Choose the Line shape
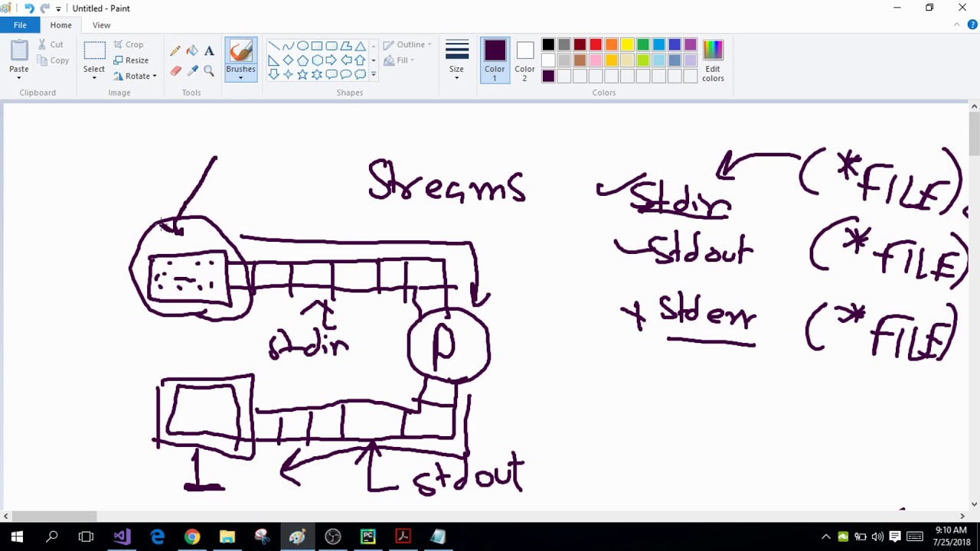The height and width of the screenshot is (551, 980). coord(273,46)
